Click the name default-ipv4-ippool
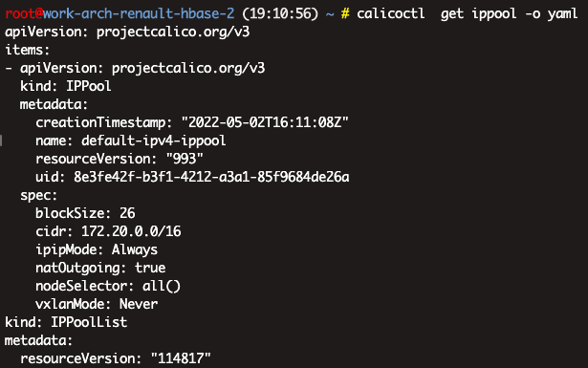The height and width of the screenshot is (368, 588). click(x=154, y=141)
